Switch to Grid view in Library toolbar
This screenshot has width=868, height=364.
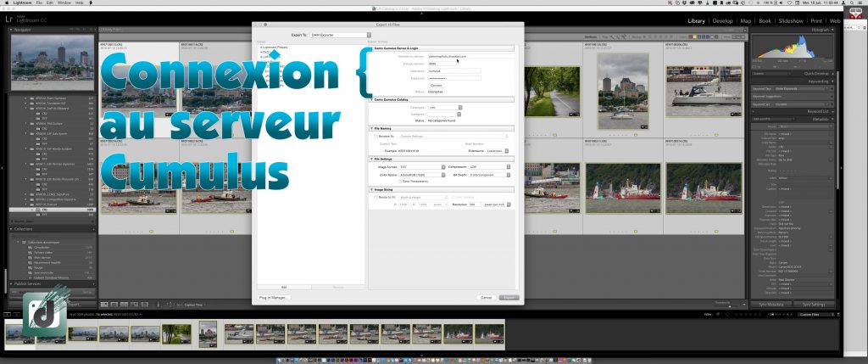coord(104,304)
